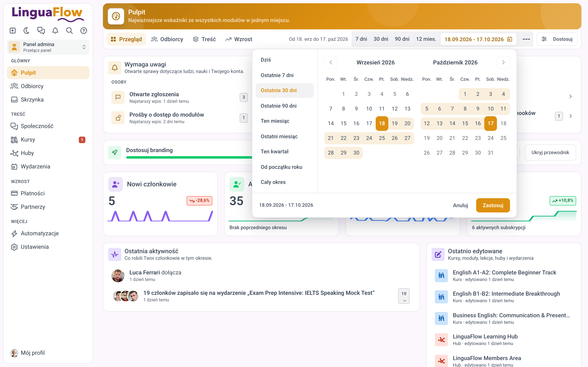588x367 pixels.
Task: Toggle dark mode moon icon
Action: pyautogui.click(x=27, y=31)
